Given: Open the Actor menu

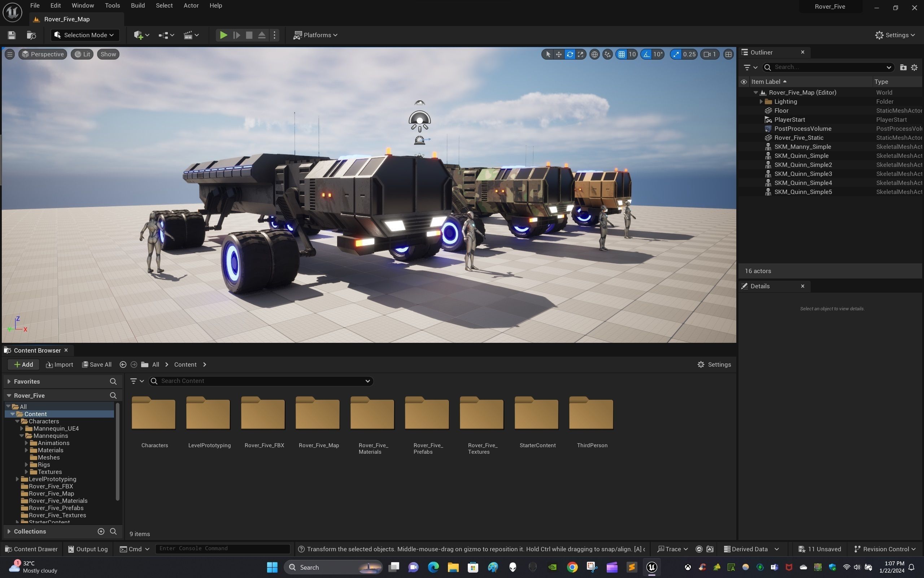Looking at the screenshot, I should pyautogui.click(x=191, y=5).
